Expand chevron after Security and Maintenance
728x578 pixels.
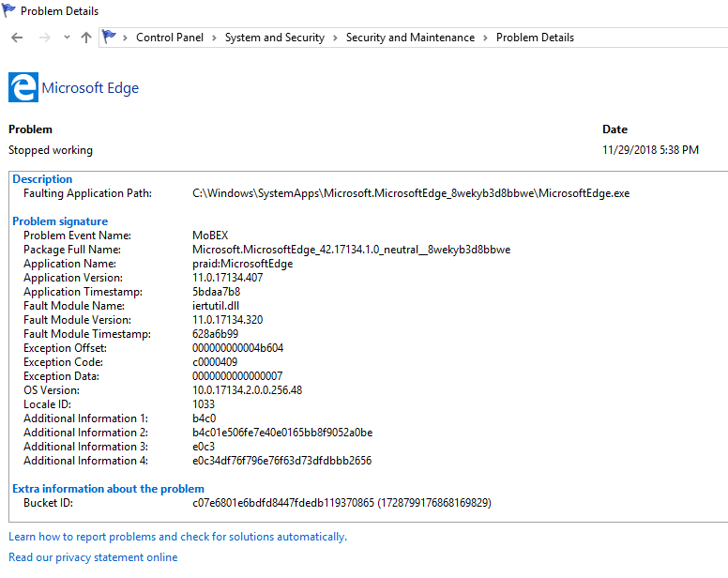pos(485,38)
